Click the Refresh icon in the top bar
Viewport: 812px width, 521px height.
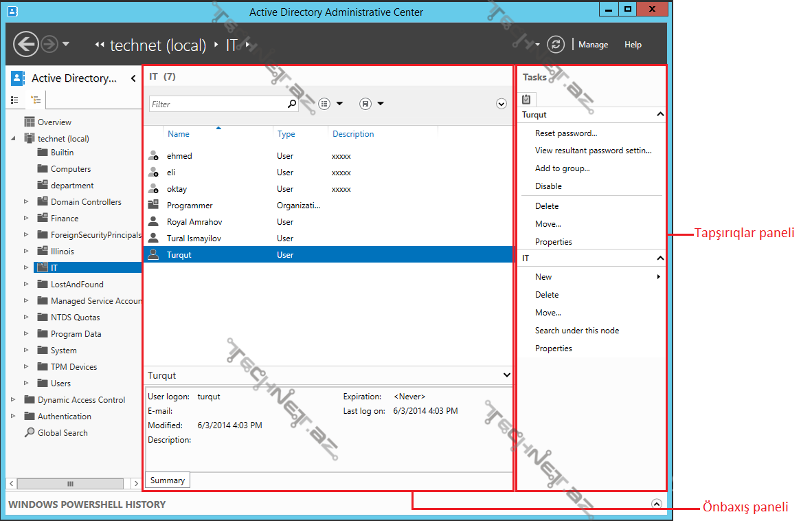pos(556,43)
